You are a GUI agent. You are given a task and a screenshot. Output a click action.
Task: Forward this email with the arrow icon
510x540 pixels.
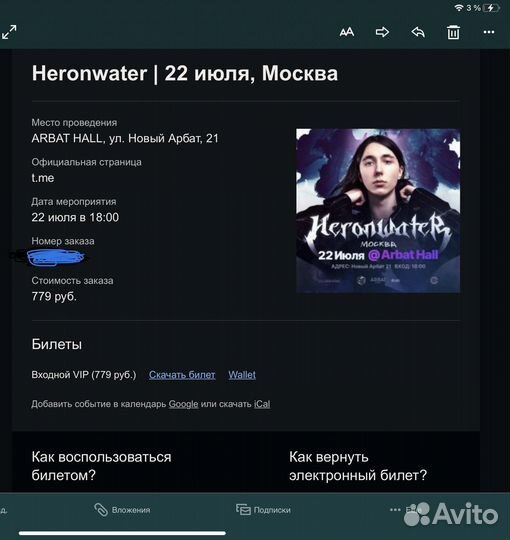click(x=382, y=32)
